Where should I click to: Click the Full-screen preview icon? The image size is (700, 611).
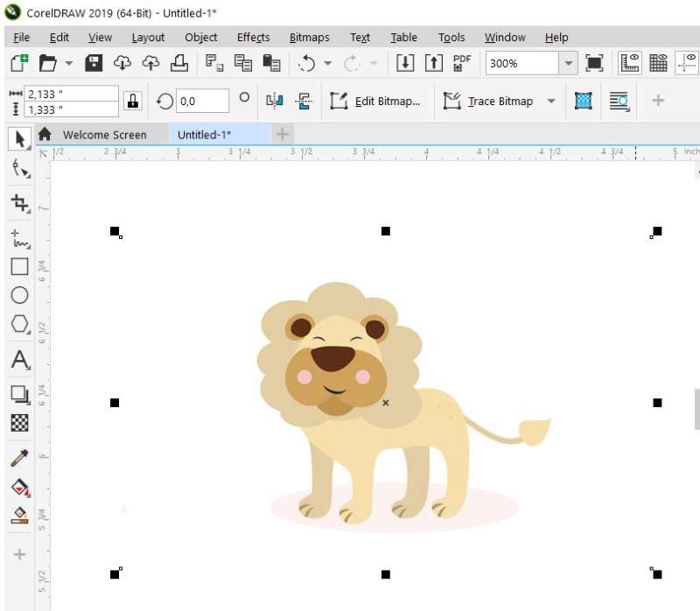(x=594, y=63)
